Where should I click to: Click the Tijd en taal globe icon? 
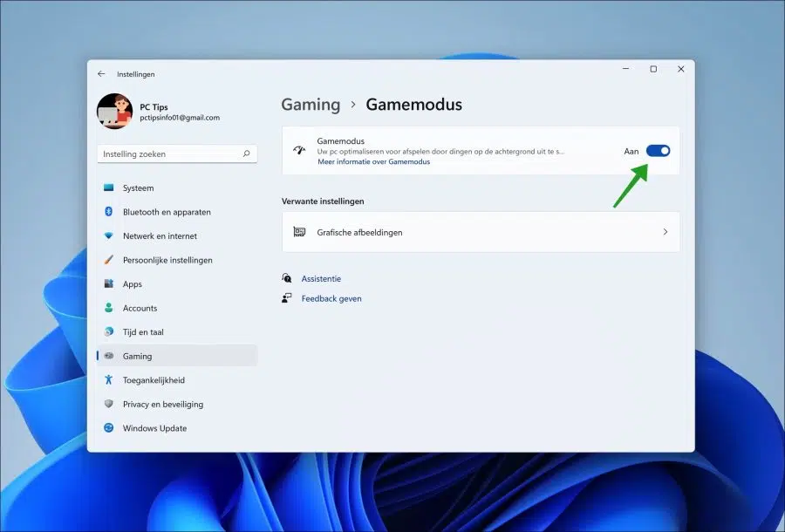coord(109,331)
